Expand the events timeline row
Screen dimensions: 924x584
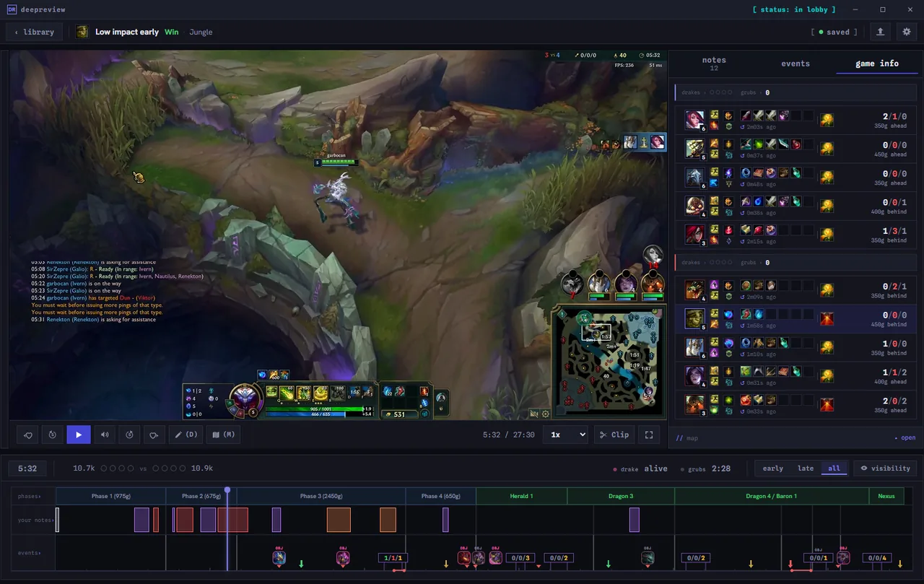(30, 553)
